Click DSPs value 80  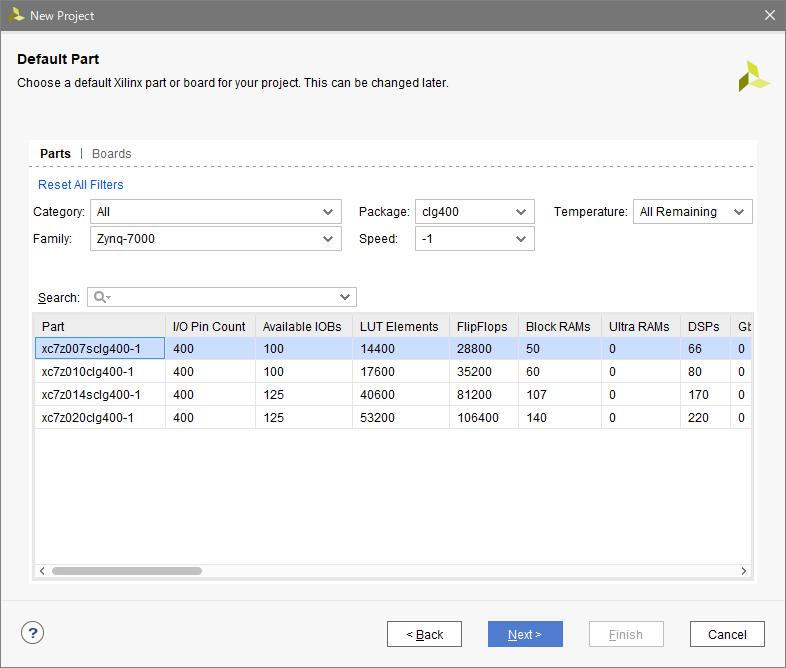(x=694, y=371)
